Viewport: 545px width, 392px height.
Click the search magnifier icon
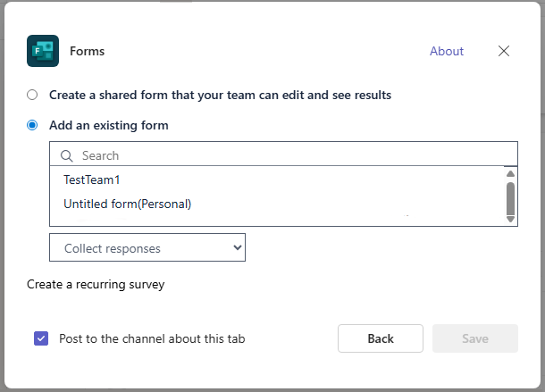pyautogui.click(x=66, y=155)
